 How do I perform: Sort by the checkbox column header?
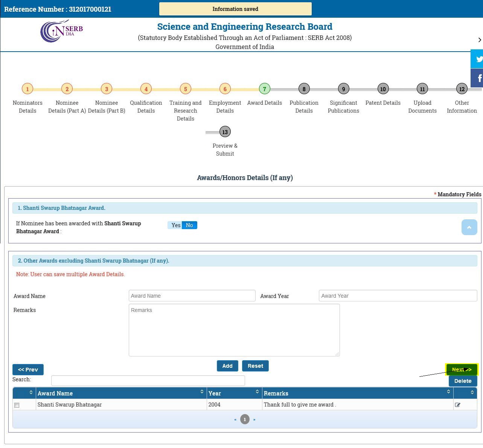point(24,393)
